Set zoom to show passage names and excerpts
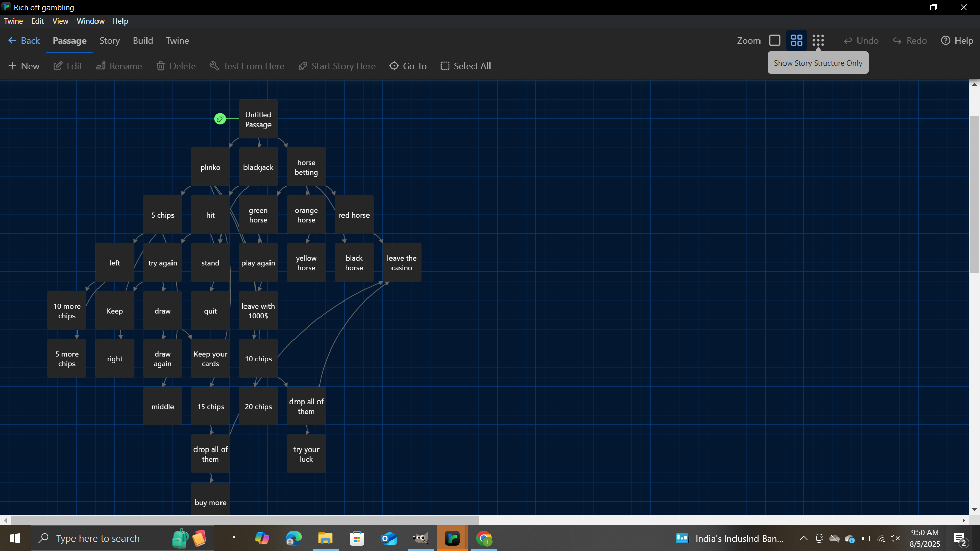The height and width of the screenshot is (551, 980). [x=775, y=40]
